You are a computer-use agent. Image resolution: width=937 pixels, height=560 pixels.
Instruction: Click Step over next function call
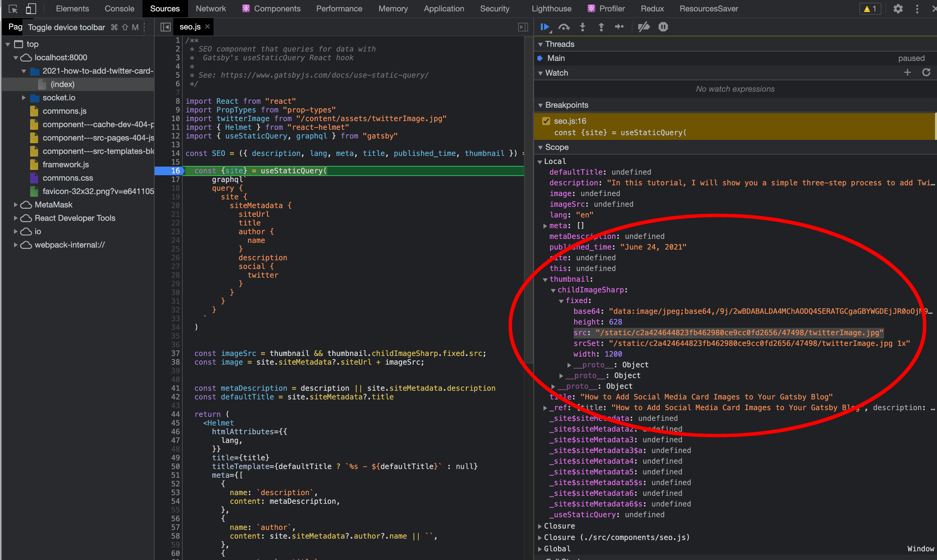tap(564, 27)
